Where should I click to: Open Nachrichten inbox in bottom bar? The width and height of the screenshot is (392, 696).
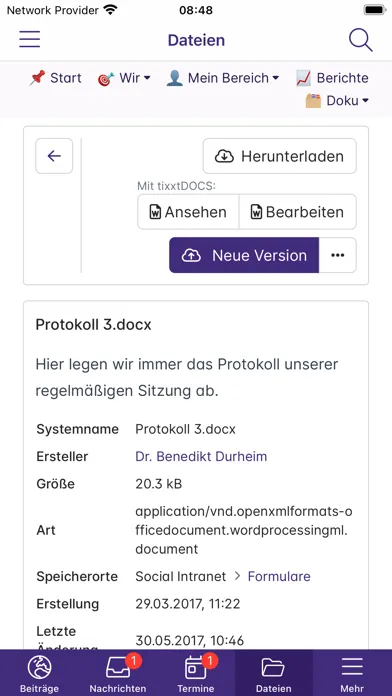tap(118, 674)
